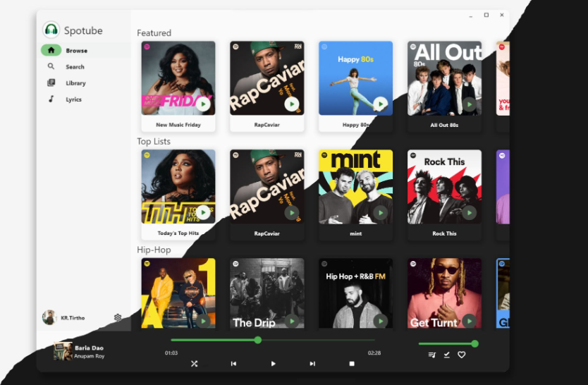This screenshot has height=385, width=588.
Task: Click the Baria Dao track title
Action: (89, 348)
